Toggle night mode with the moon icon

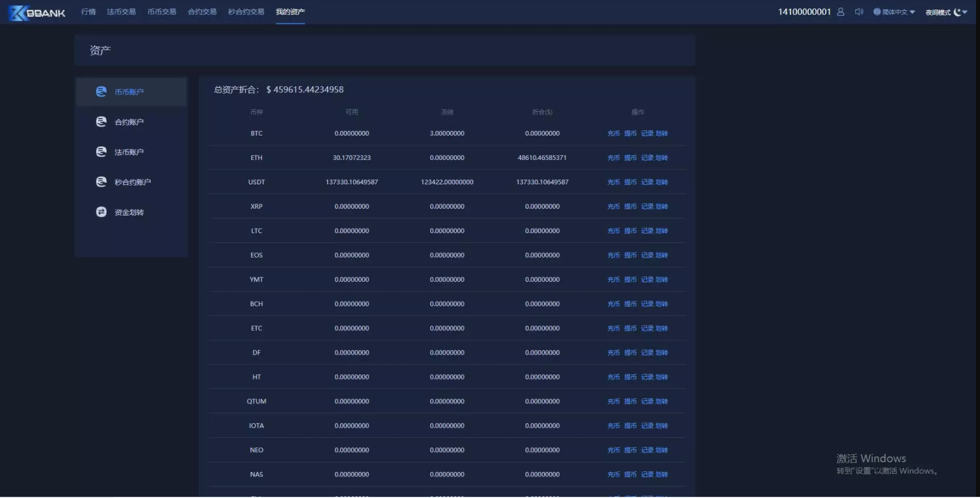pos(957,12)
